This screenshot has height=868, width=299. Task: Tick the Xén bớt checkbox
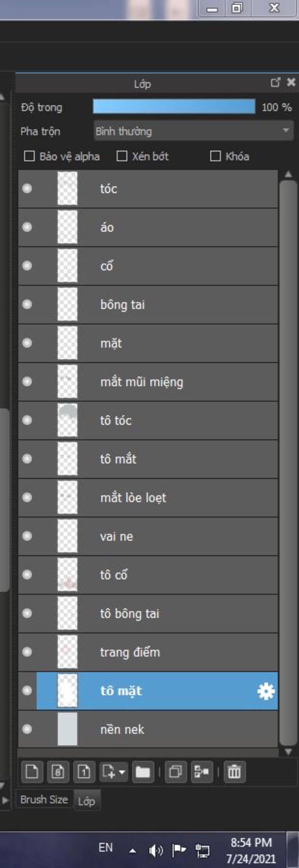121,156
